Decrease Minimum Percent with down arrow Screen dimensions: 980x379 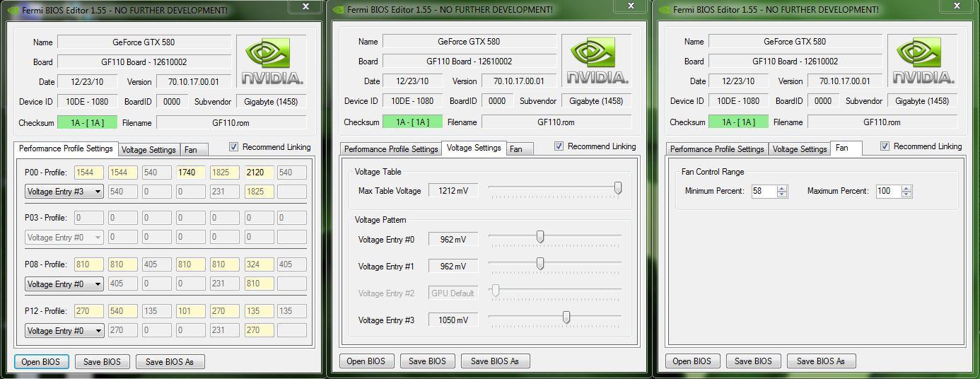pyautogui.click(x=782, y=194)
